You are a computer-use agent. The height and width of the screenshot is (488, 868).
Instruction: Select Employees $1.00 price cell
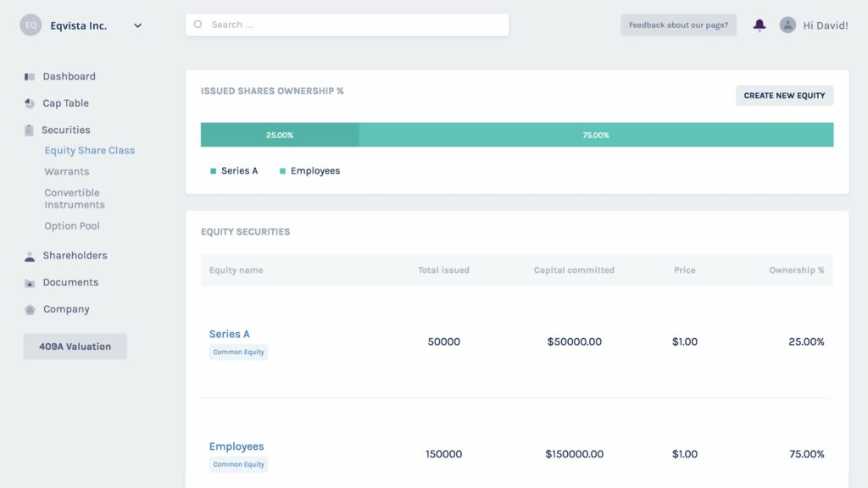pyautogui.click(x=684, y=454)
